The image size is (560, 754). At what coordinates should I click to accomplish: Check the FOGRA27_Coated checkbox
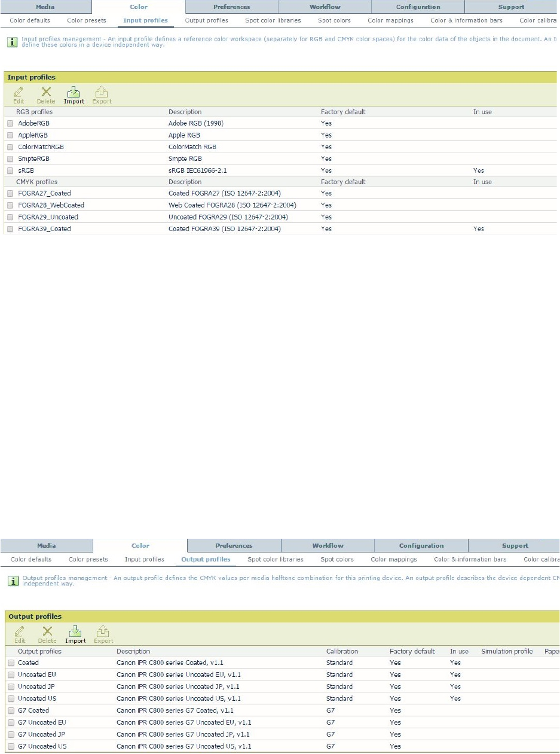(10, 194)
